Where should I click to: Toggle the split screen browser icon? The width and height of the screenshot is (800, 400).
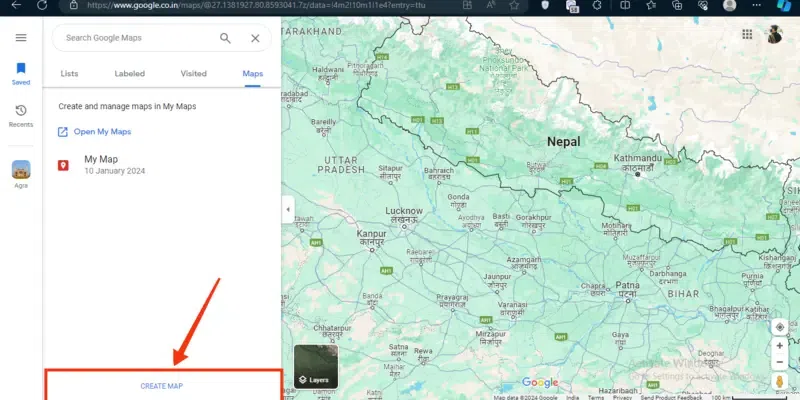pos(624,5)
